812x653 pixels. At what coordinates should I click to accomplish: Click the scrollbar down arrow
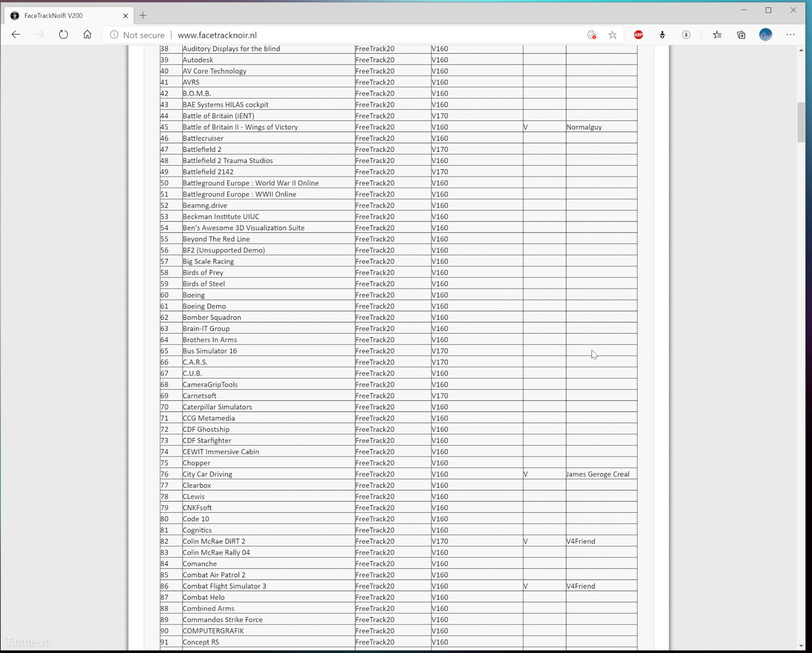coord(801,646)
